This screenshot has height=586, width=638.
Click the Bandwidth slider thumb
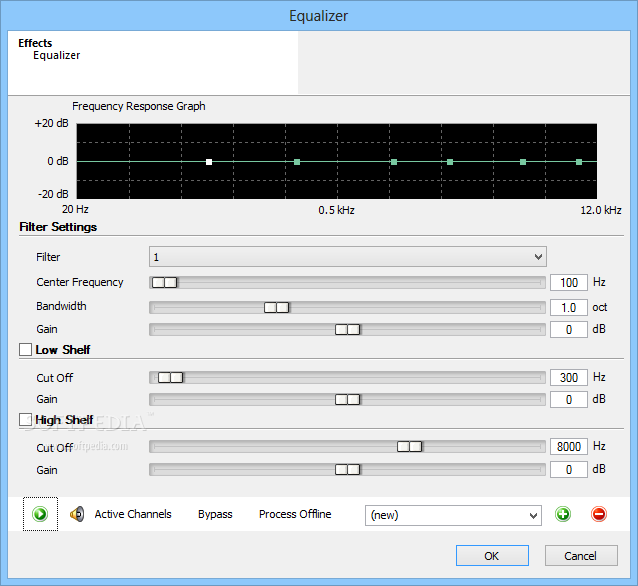click(x=277, y=307)
